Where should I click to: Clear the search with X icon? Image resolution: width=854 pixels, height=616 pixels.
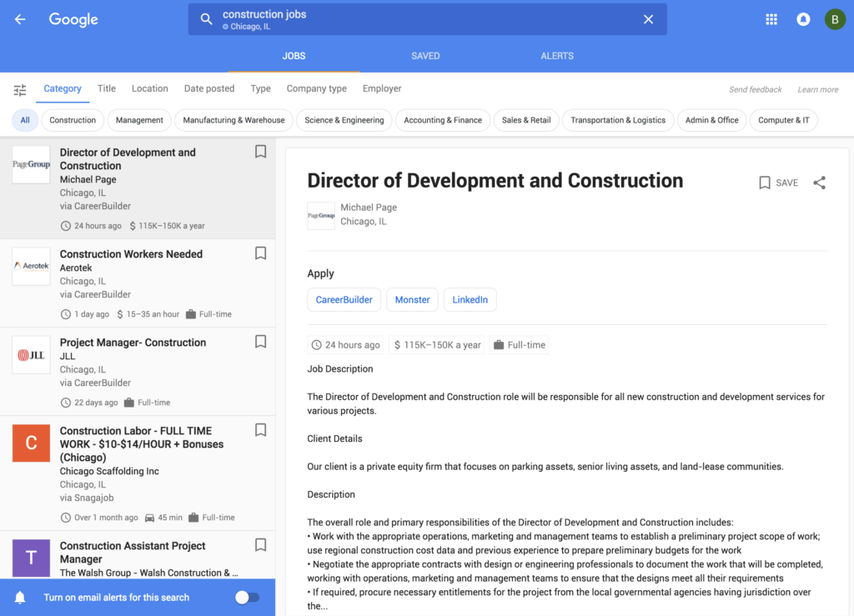(648, 19)
